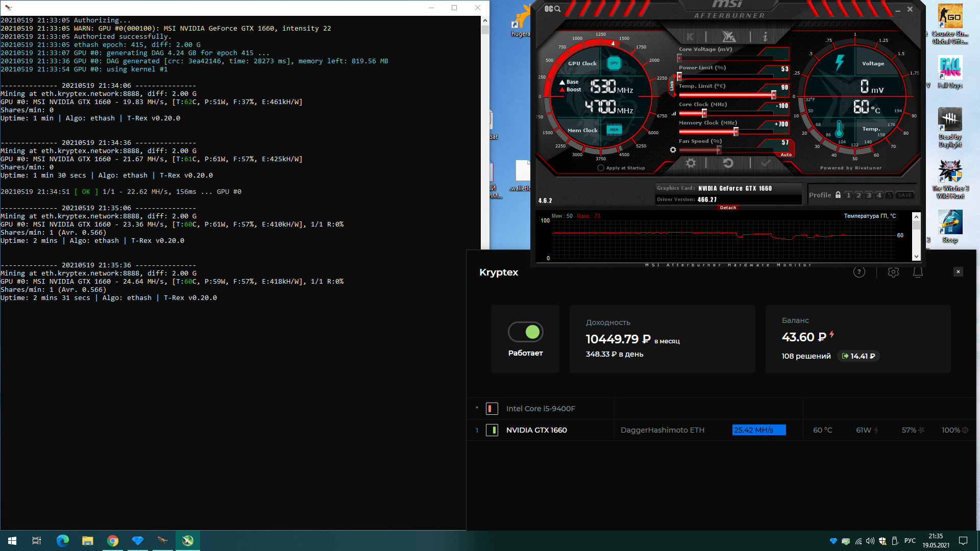Click the GPU chip icon in the clock gauge

point(614,63)
